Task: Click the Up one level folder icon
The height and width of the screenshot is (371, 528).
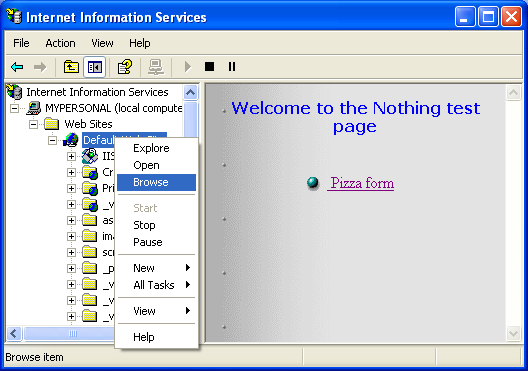Action: pyautogui.click(x=71, y=67)
